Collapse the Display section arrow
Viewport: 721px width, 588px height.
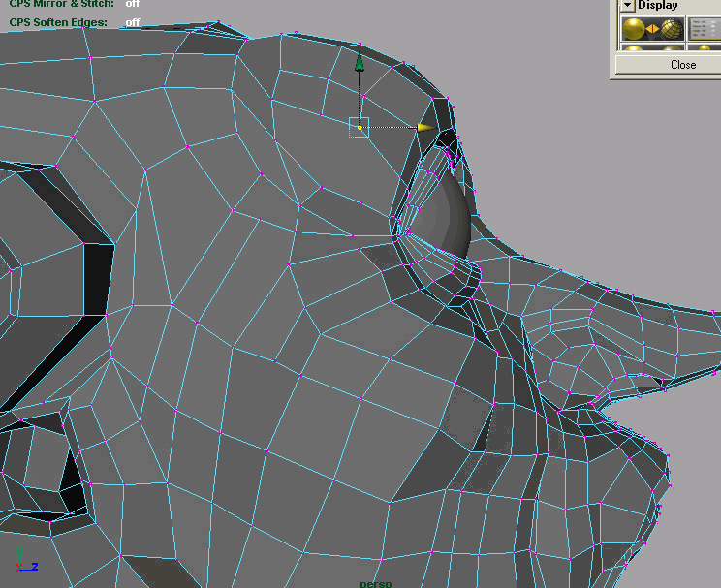(627, 6)
